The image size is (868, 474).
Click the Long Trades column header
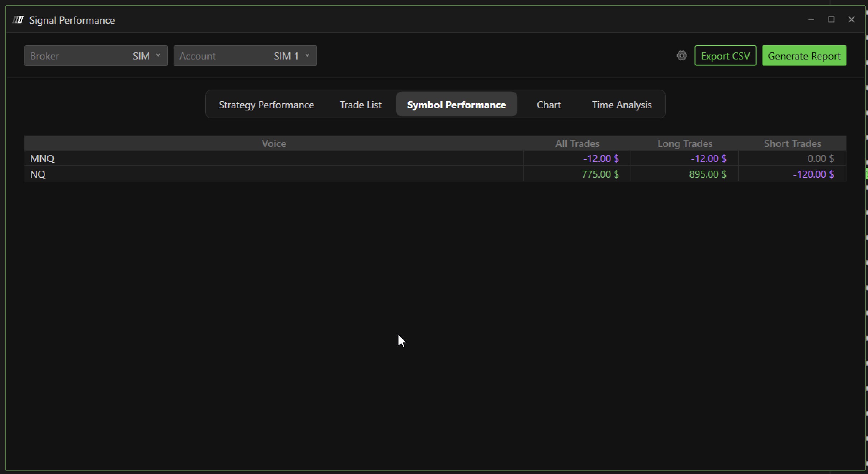(x=685, y=143)
